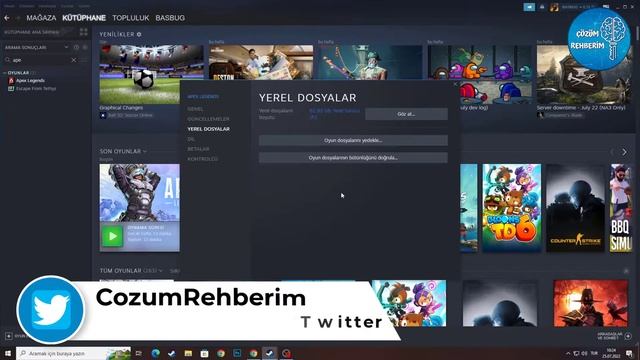Expand TÜM OYUNLAR dropdown
This screenshot has height=360, width=640.
tap(160, 271)
